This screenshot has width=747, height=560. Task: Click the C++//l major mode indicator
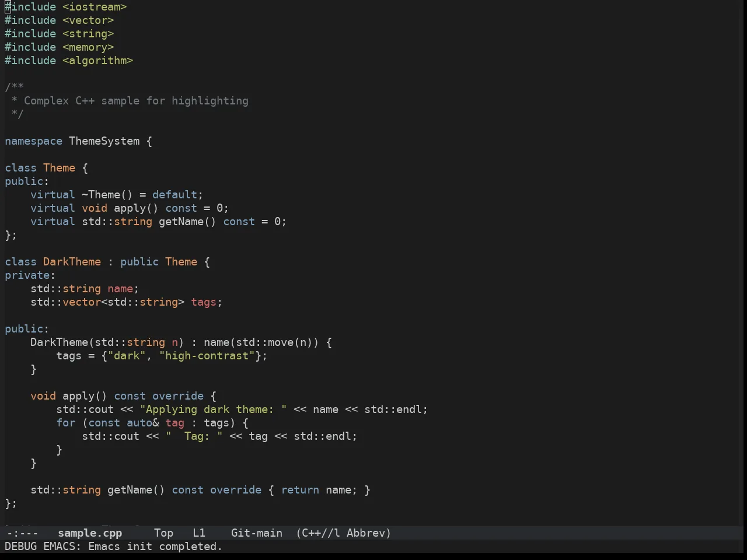pos(318,533)
